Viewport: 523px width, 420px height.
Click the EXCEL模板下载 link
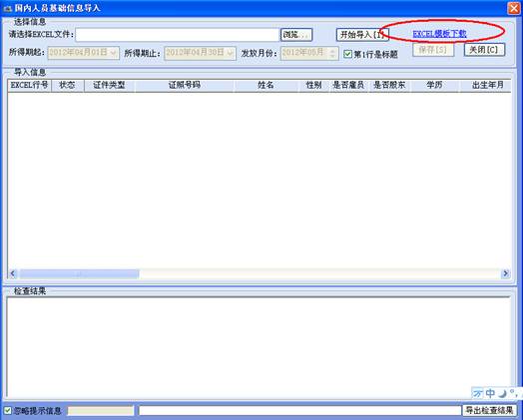(x=439, y=34)
